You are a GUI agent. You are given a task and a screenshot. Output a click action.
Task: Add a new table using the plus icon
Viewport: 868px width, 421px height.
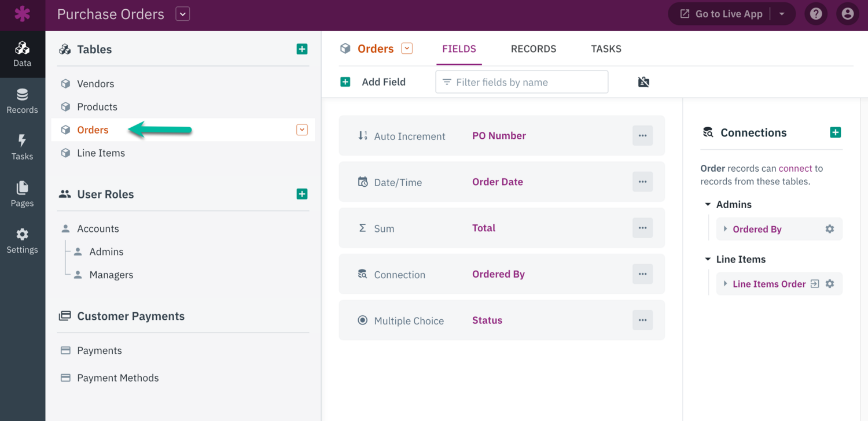[302, 49]
